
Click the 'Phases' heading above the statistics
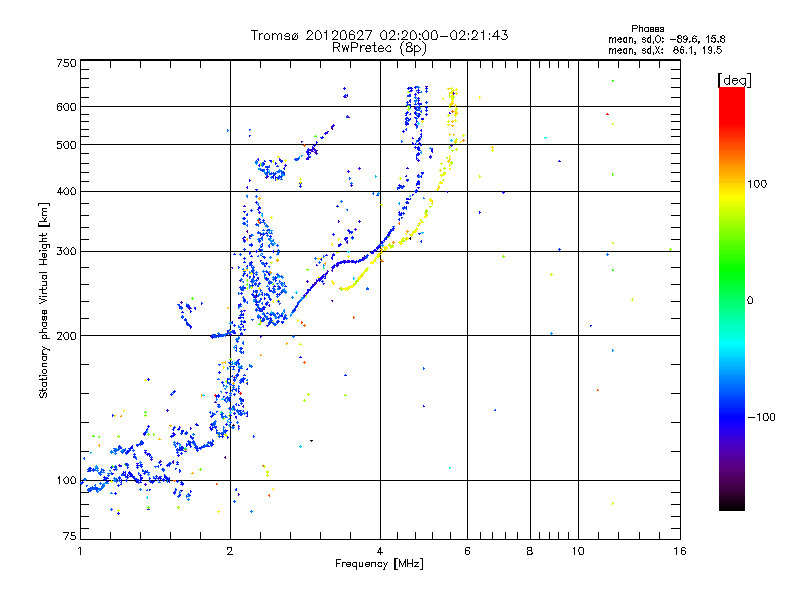(x=647, y=29)
